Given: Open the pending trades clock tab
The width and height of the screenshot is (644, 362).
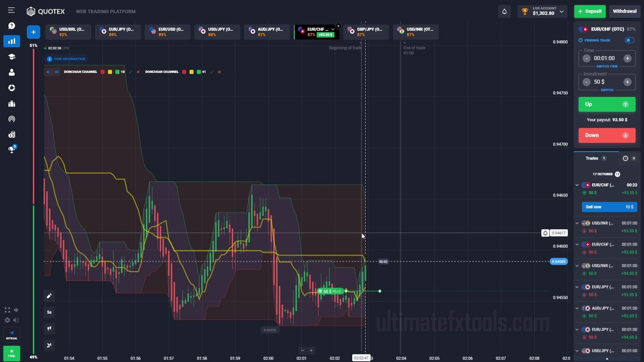Looking at the screenshot, I should (629, 158).
